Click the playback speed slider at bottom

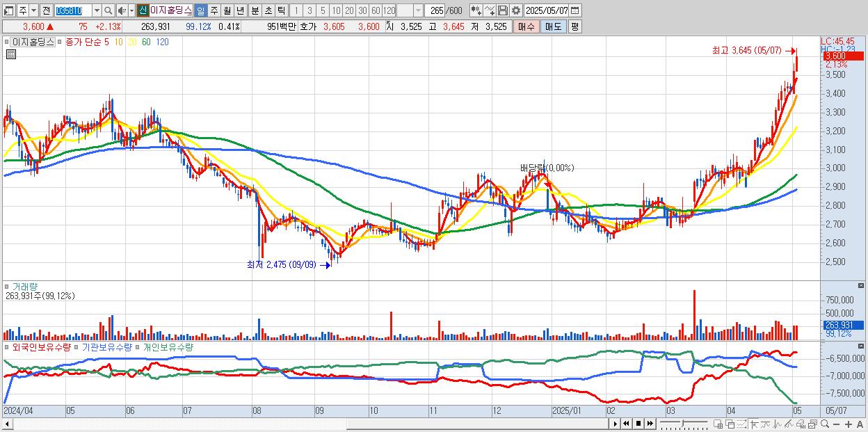(684, 424)
